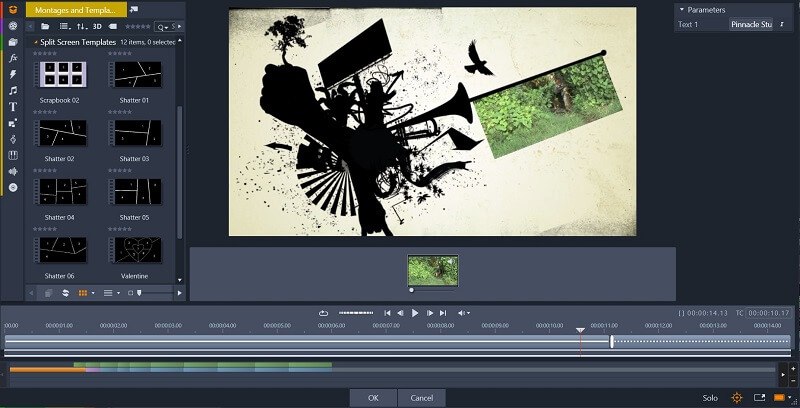Screen dimensions: 800x408
Task: Open the SmartMovie pen sidebar icon
Action: pyautogui.click(x=13, y=139)
